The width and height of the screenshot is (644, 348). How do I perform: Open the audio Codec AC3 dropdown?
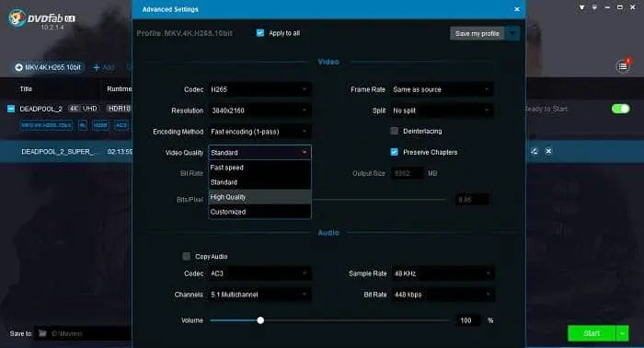click(259, 273)
